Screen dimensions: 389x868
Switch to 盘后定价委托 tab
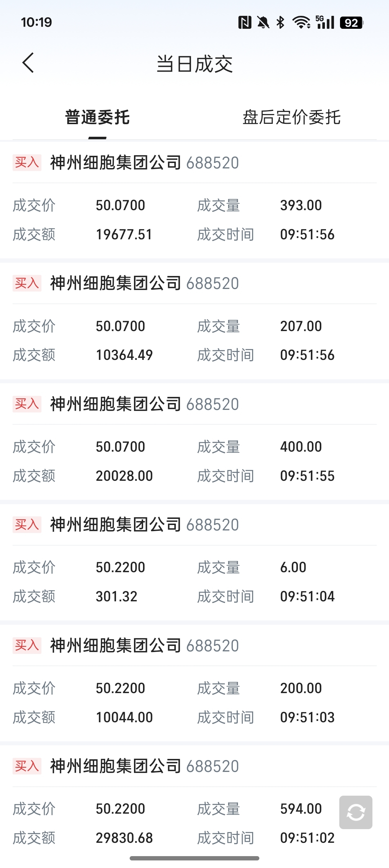pyautogui.click(x=291, y=117)
